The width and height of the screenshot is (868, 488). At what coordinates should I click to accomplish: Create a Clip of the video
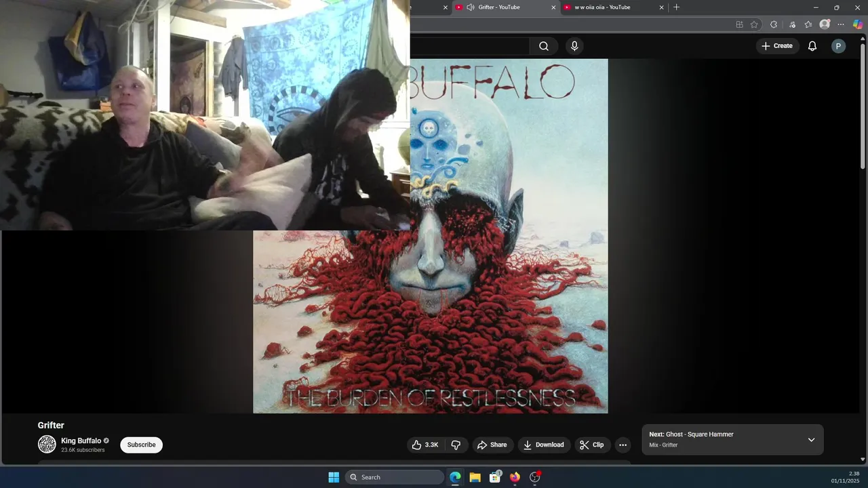(592, 445)
